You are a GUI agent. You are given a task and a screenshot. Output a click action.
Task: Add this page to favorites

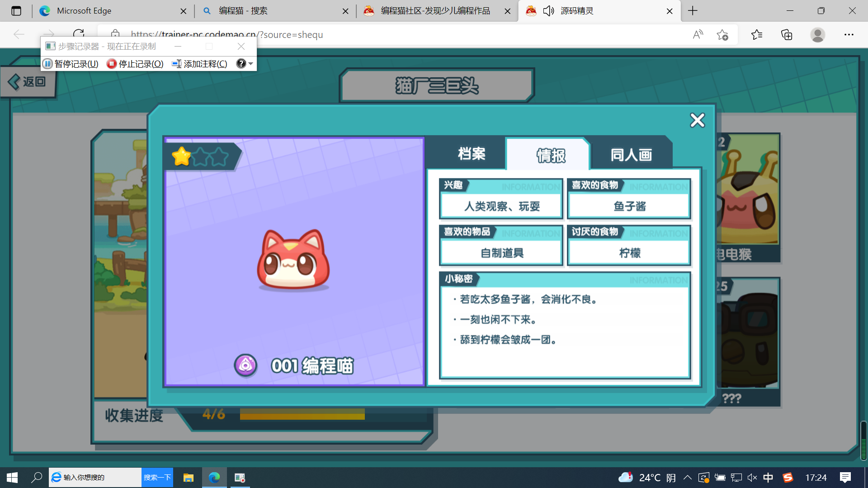pyautogui.click(x=722, y=34)
